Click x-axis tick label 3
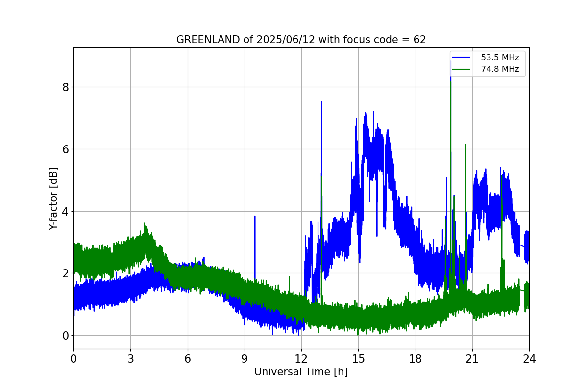588x392 pixels. (130, 358)
